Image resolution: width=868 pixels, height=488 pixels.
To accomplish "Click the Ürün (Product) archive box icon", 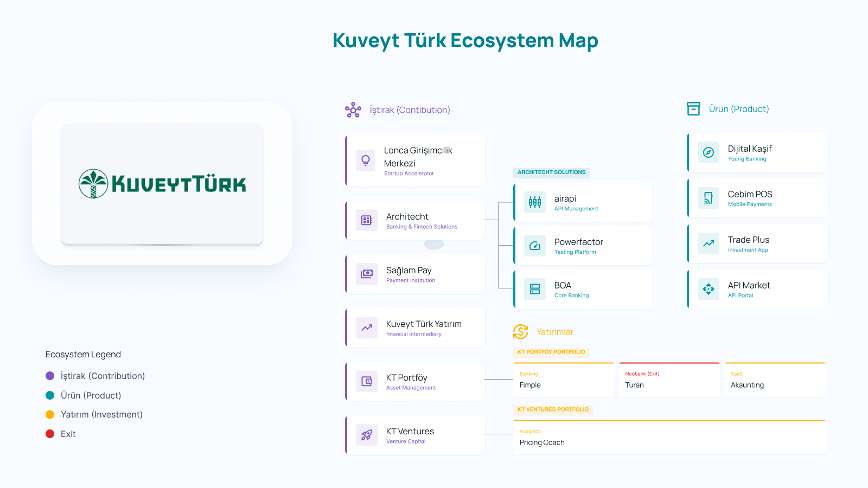I will [693, 109].
